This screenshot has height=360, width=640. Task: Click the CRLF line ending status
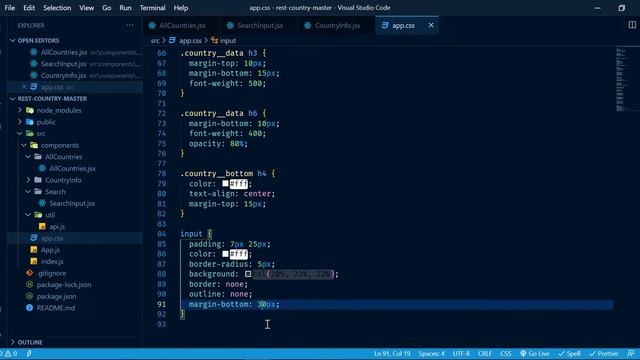click(485, 354)
